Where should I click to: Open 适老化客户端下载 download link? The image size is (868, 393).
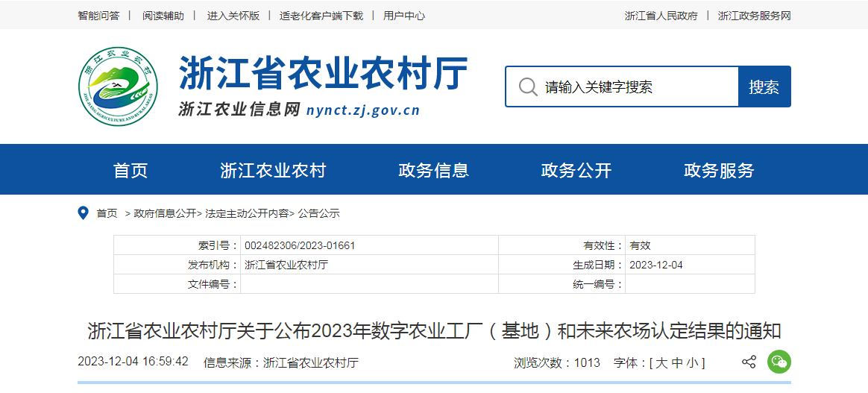[x=321, y=16]
